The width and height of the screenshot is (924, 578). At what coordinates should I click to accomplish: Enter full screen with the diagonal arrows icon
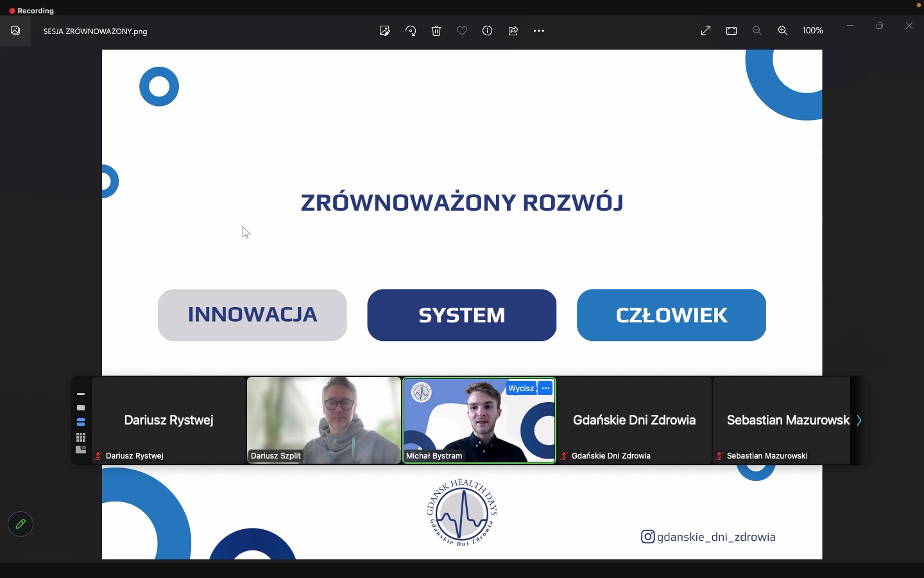tap(706, 31)
